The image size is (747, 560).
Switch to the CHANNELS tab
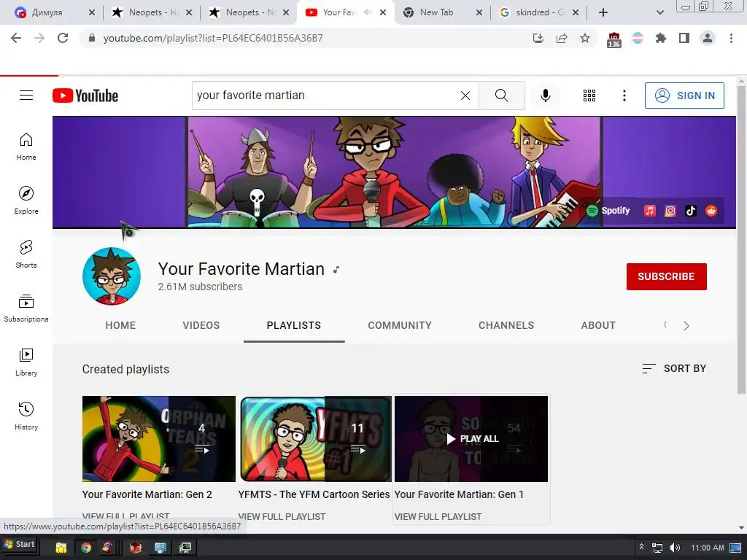pos(506,325)
